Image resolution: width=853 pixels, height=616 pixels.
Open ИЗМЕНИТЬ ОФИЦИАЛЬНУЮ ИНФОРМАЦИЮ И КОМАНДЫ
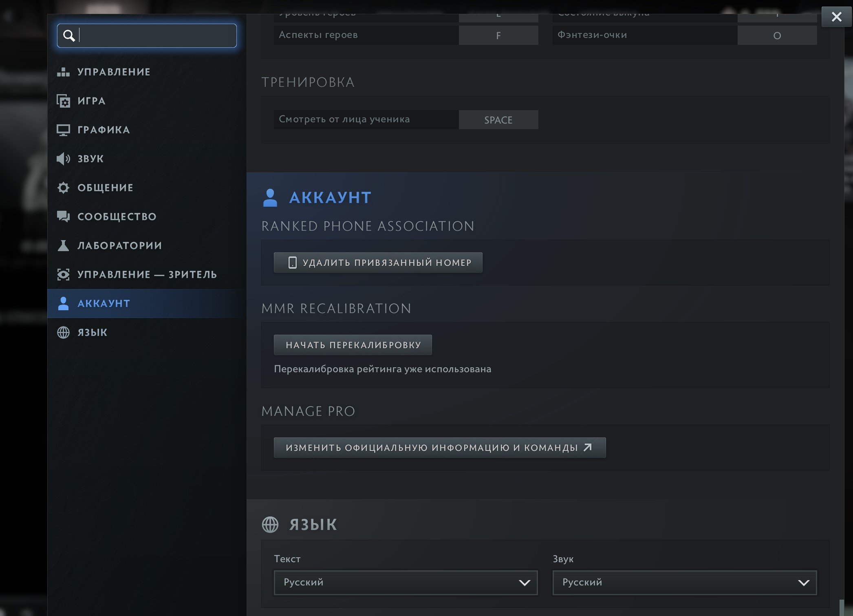click(440, 448)
